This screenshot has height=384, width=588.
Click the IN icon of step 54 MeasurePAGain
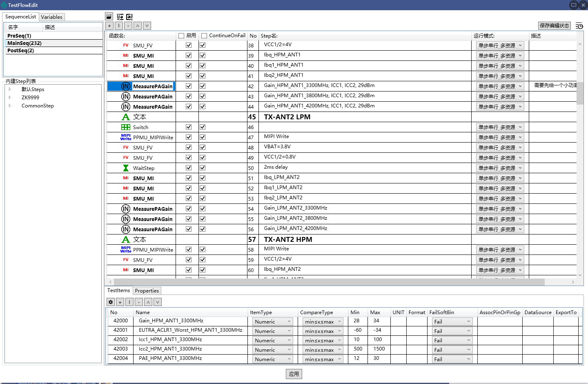pyautogui.click(x=126, y=209)
